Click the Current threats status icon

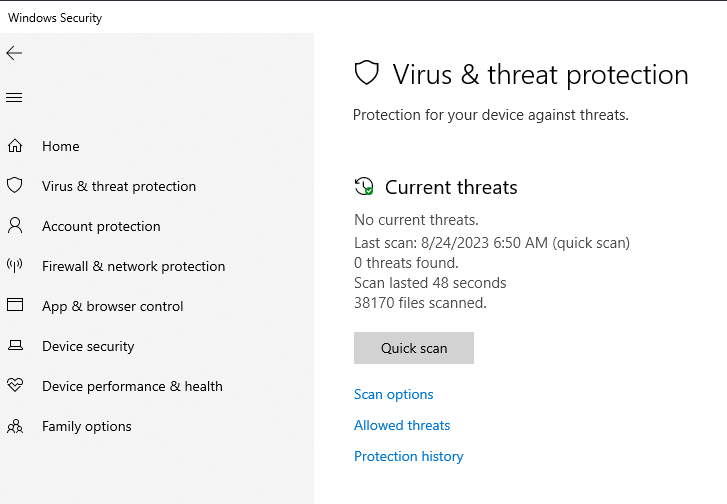[364, 187]
